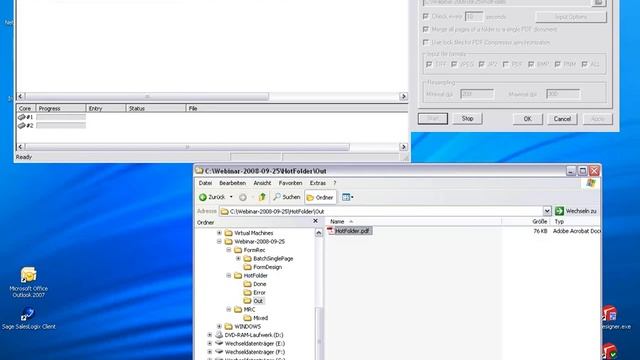The height and width of the screenshot is (360, 640).
Task: Click the DVD-RAM-Laufwerk (D:) drive icon
Action: pyautogui.click(x=219, y=335)
